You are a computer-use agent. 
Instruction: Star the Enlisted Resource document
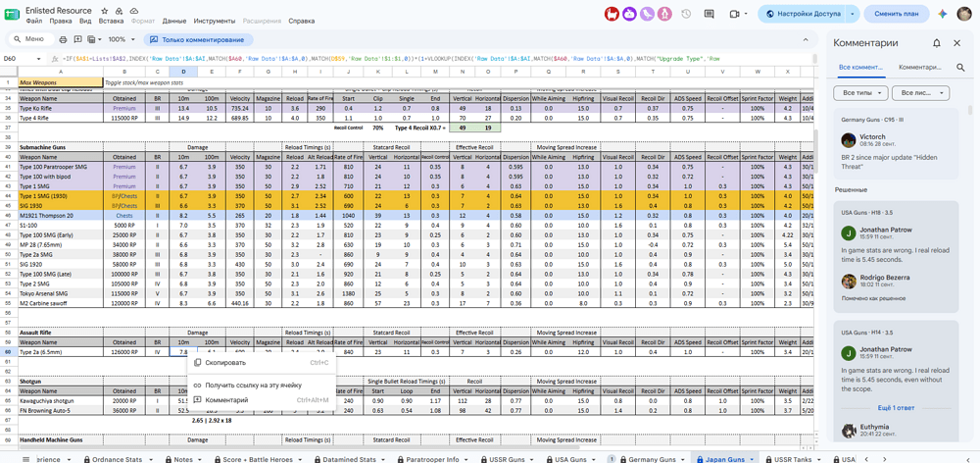click(105, 11)
